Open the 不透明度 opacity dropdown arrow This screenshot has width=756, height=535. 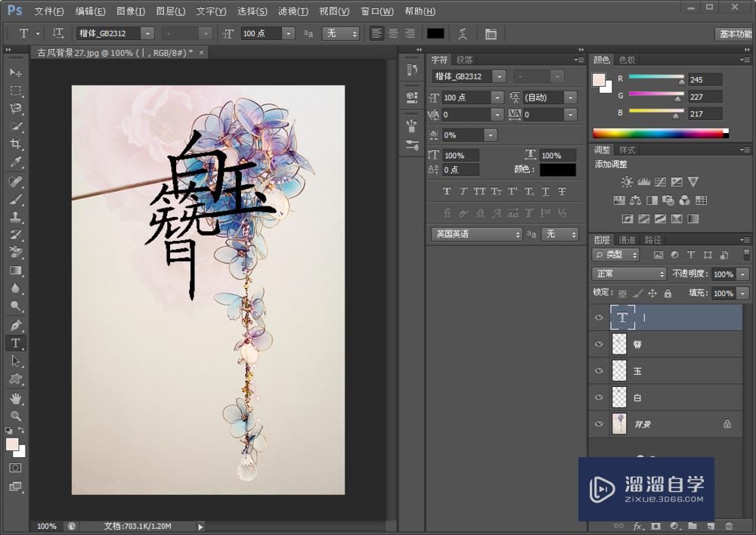(x=743, y=274)
